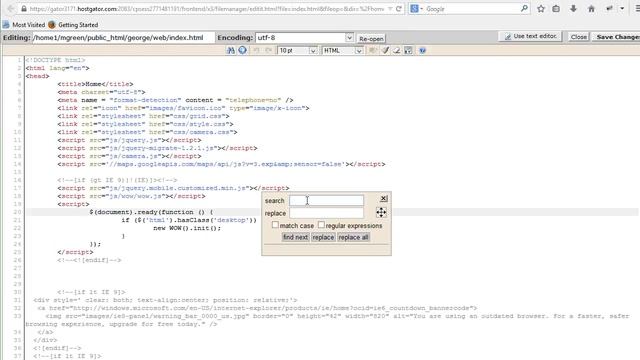Click the find next button
The height and width of the screenshot is (360, 640).
(296, 237)
